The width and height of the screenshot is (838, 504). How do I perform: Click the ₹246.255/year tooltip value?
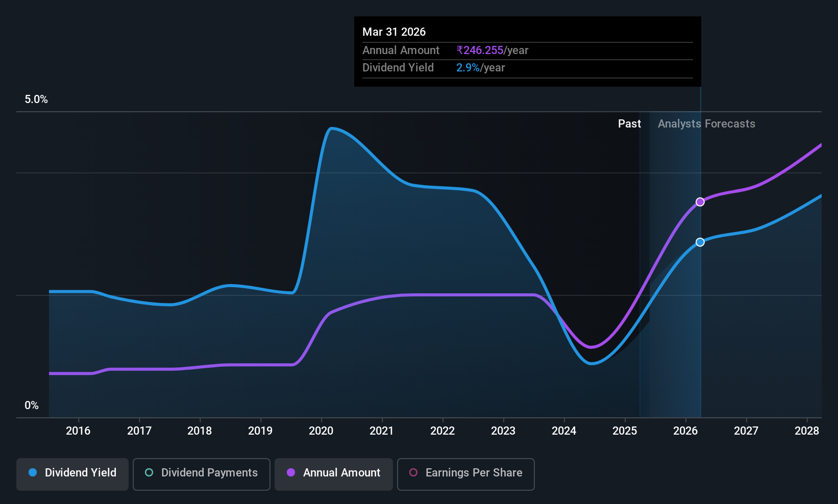tap(492, 50)
